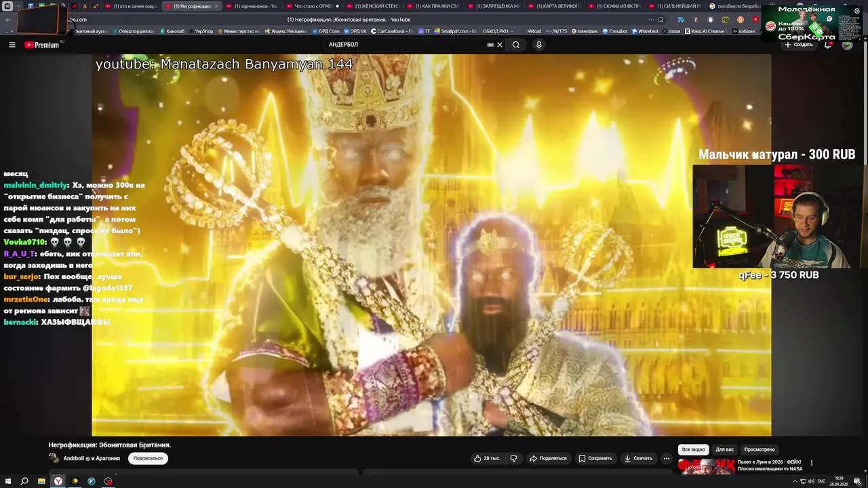Open the taskbar clock showing 19:56
Viewport: 868px width, 488px height.
tap(839, 481)
